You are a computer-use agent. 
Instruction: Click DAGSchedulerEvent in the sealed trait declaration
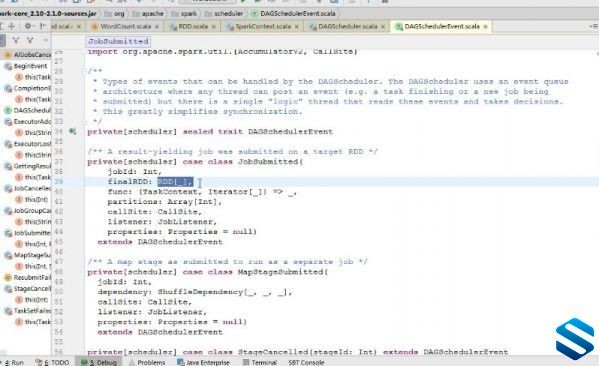tap(290, 131)
